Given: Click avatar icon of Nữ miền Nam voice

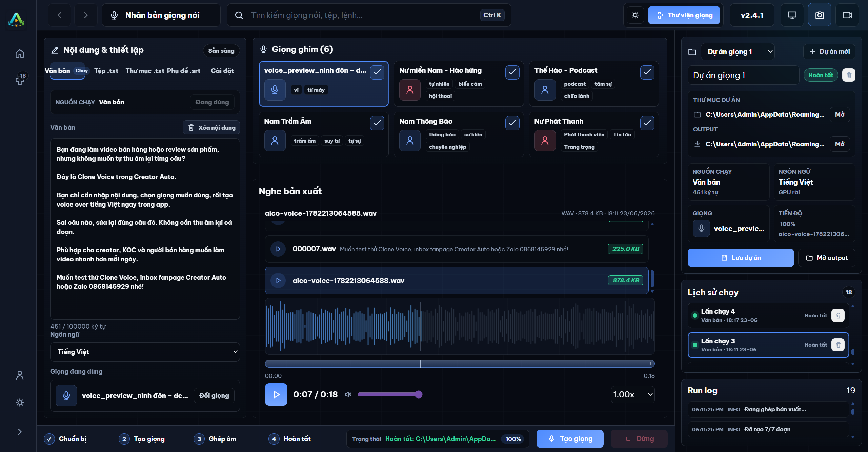Looking at the screenshot, I should tap(410, 90).
